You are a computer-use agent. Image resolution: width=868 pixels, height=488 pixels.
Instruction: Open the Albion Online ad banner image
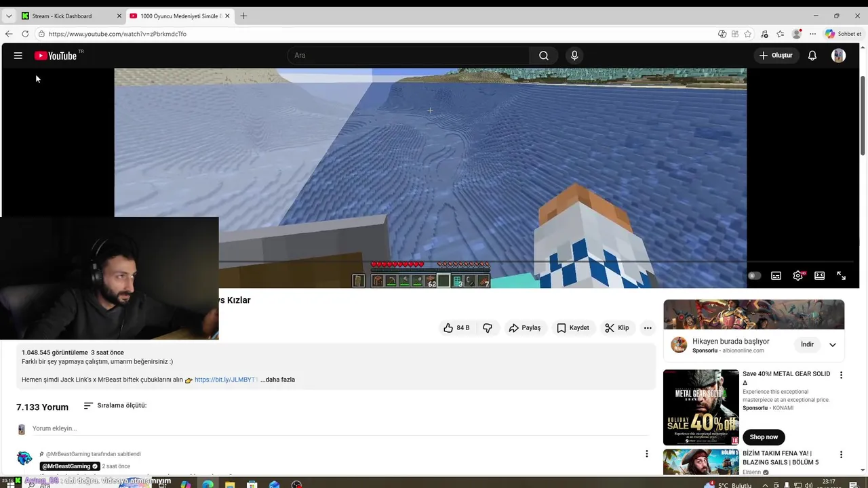point(753,314)
